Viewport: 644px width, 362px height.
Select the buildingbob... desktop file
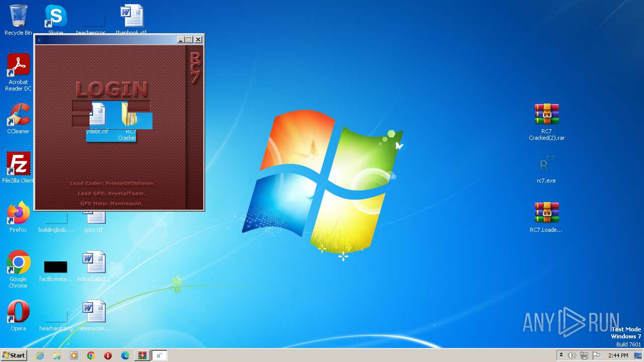point(56,224)
